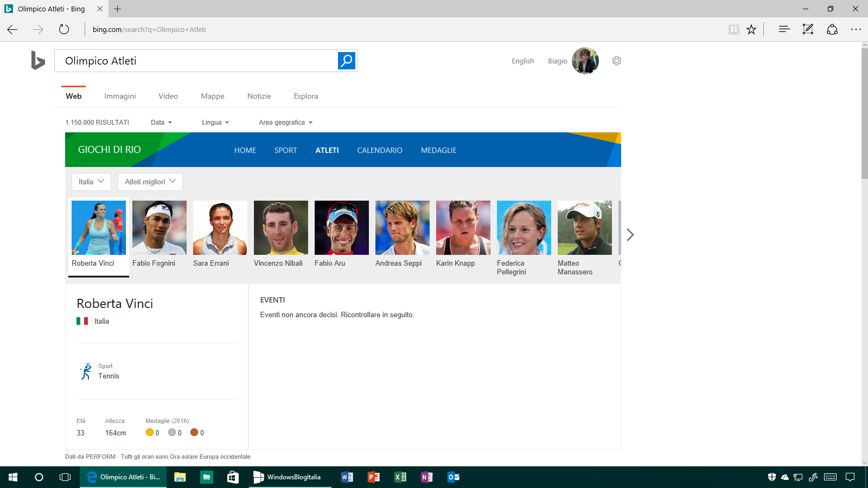
Task: Make a web note pen icon
Action: tap(808, 29)
